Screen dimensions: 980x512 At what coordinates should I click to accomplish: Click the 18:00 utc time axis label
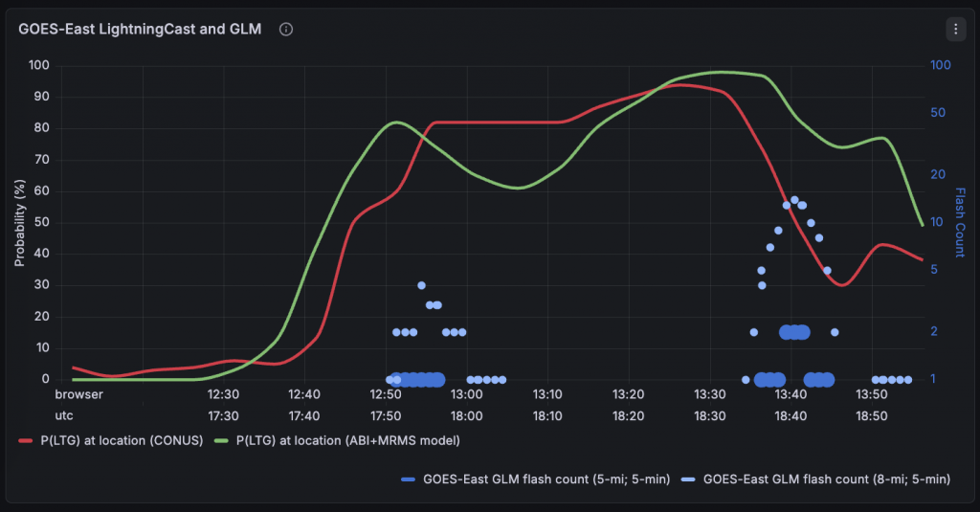point(466,415)
